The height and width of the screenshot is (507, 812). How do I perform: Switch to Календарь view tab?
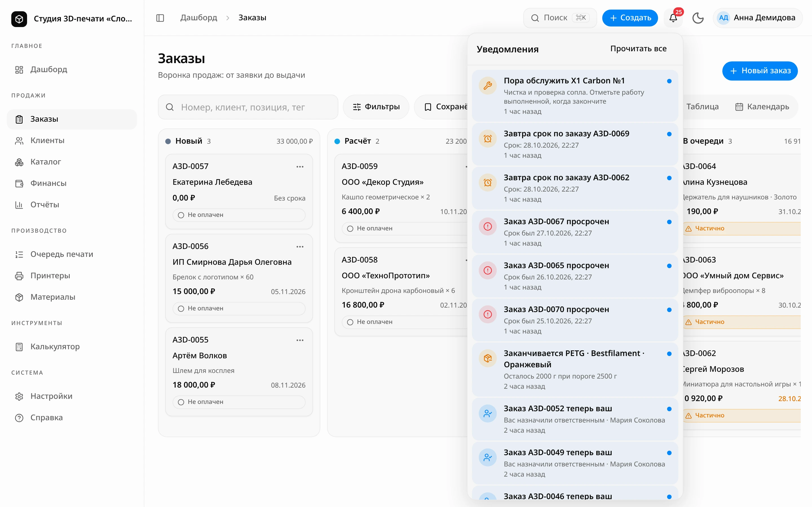(x=762, y=107)
